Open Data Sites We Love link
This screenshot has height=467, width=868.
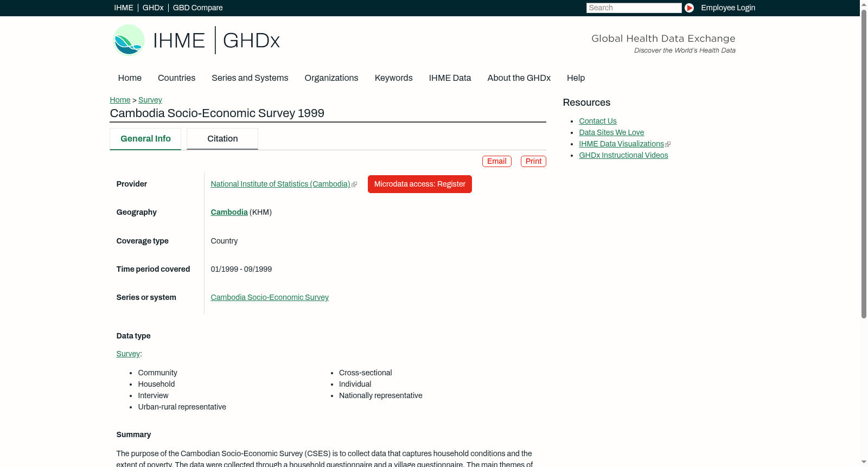(x=611, y=132)
